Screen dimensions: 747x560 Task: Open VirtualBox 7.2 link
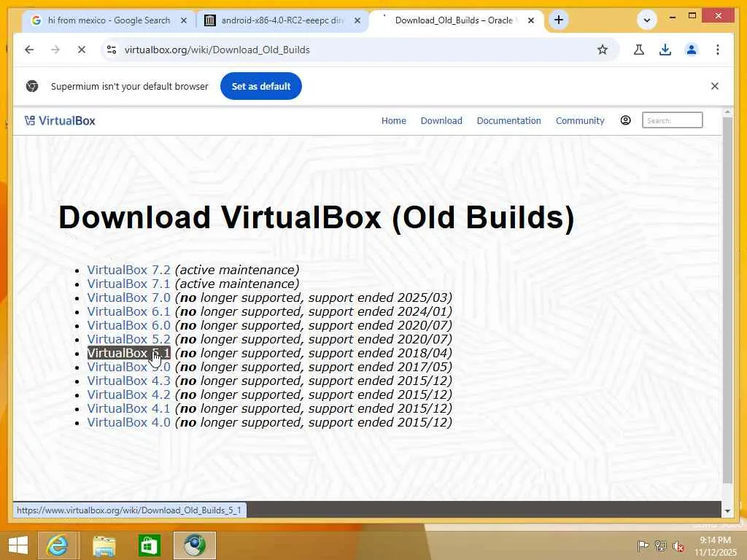click(128, 270)
